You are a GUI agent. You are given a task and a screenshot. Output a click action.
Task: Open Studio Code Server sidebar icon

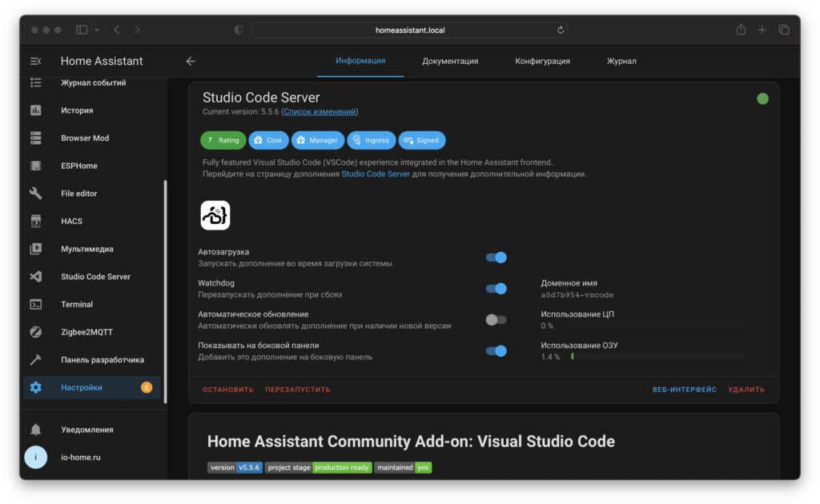pos(35,276)
